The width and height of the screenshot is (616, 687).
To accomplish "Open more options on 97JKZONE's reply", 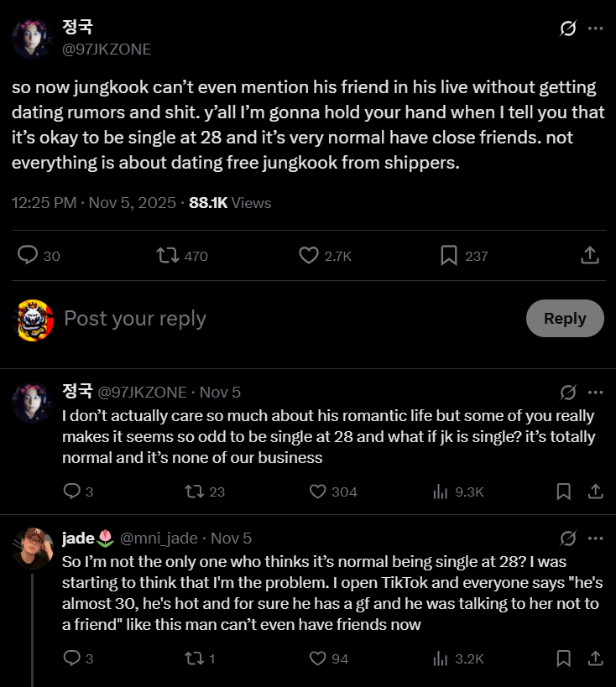I will click(595, 392).
